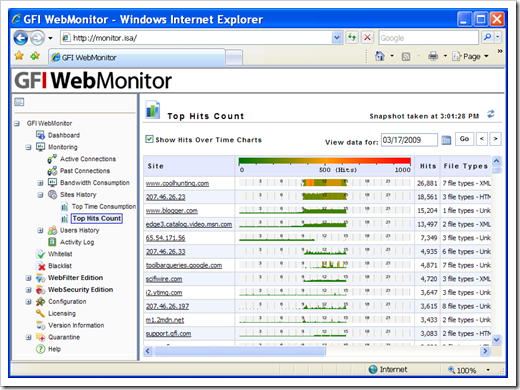This screenshot has height=390, width=520.
Task: Open the calendar picker icon beside date
Action: [446, 140]
